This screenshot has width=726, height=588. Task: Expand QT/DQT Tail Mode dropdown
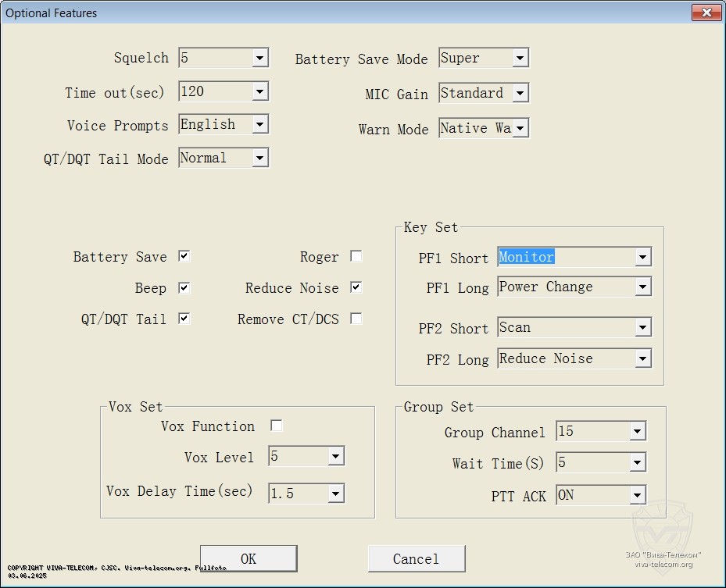click(260, 159)
